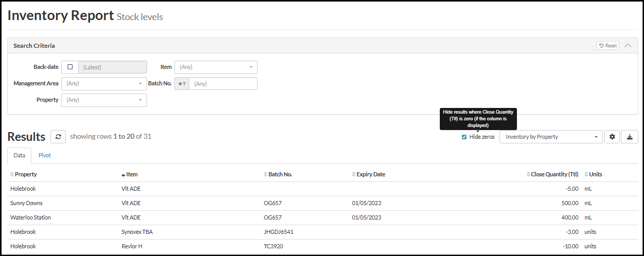Sort by the Item column header
644x256 pixels.
point(132,174)
